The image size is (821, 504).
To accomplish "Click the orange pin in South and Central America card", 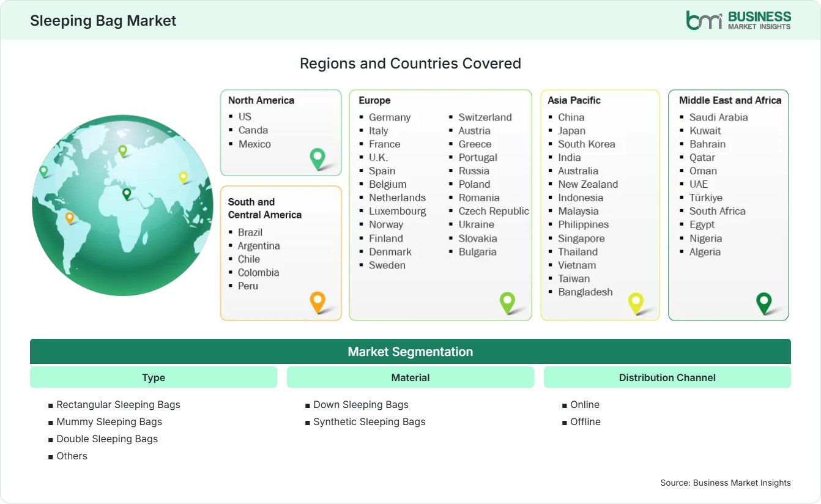I will pos(318,302).
